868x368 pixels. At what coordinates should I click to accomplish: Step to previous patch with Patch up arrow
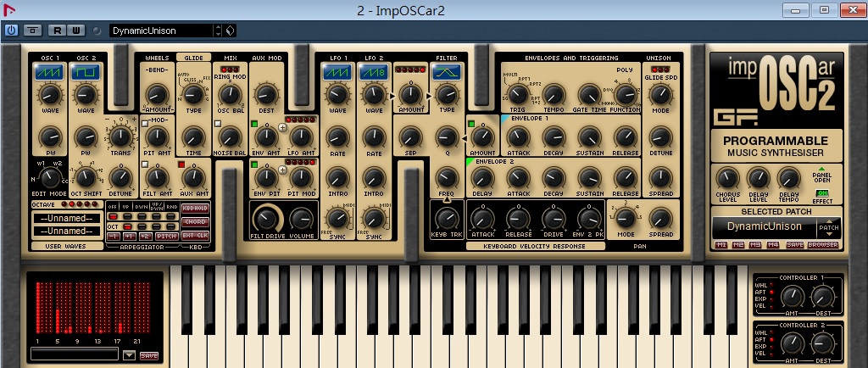click(829, 221)
